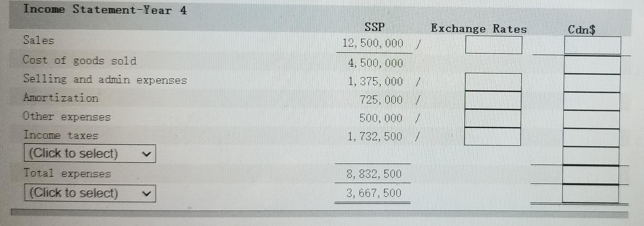Select the Income taxes row label
Image resolution: width=644 pixels, height=226 pixels.
[61, 136]
